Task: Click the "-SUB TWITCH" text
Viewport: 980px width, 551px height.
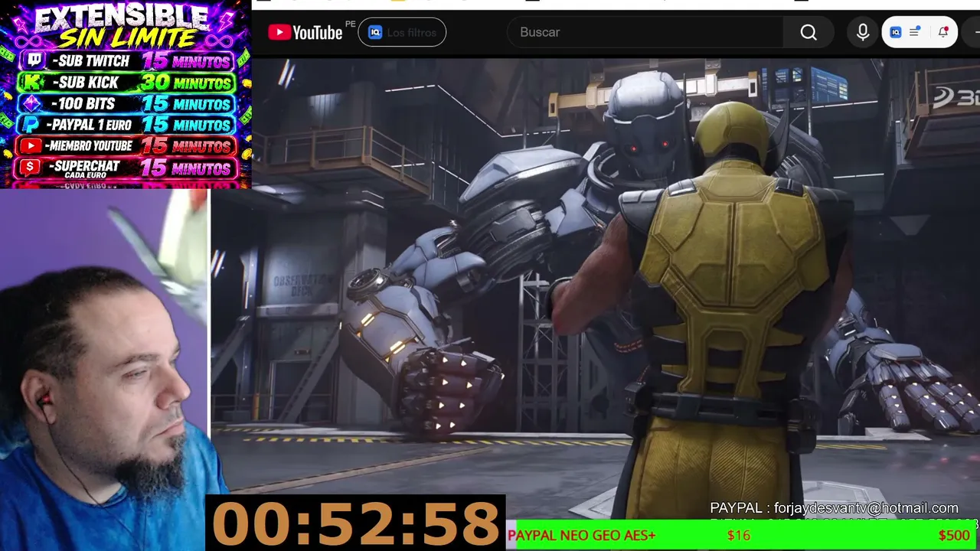Action: [91, 60]
